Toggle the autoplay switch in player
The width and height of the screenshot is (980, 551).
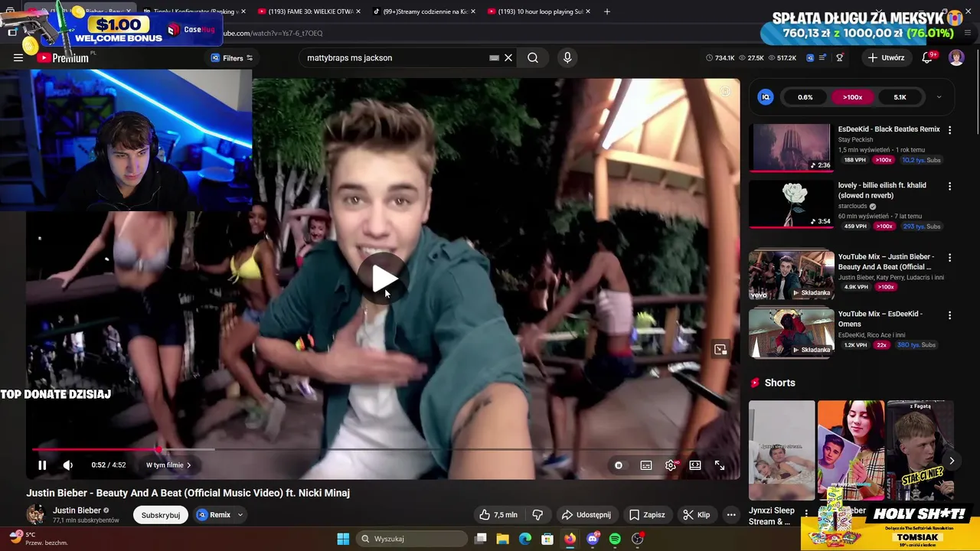tap(619, 465)
